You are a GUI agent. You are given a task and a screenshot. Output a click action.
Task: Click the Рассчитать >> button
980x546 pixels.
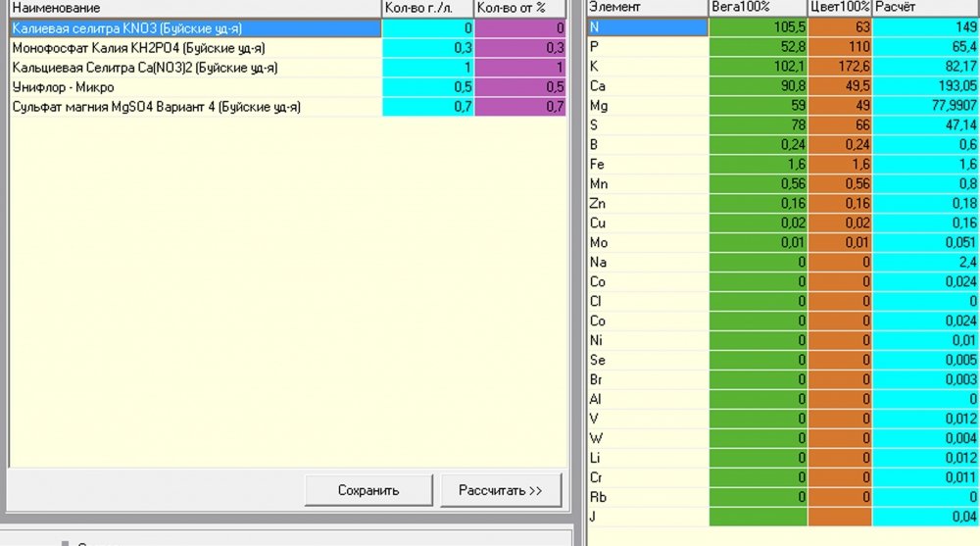[501, 490]
